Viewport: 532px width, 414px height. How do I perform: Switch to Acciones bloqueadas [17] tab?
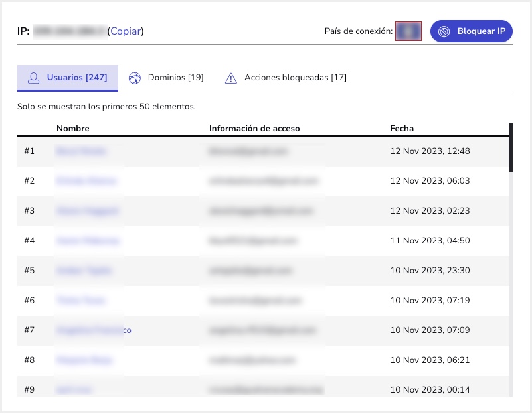[295, 78]
